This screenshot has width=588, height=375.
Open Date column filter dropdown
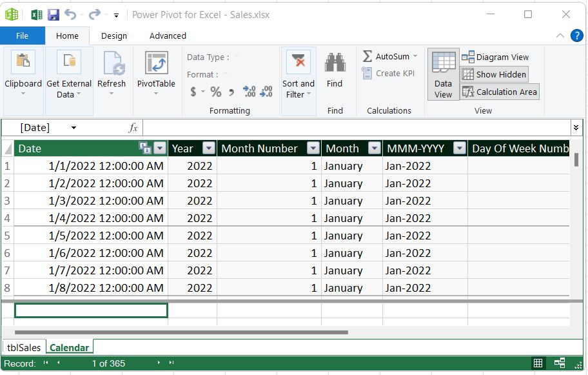coord(160,148)
